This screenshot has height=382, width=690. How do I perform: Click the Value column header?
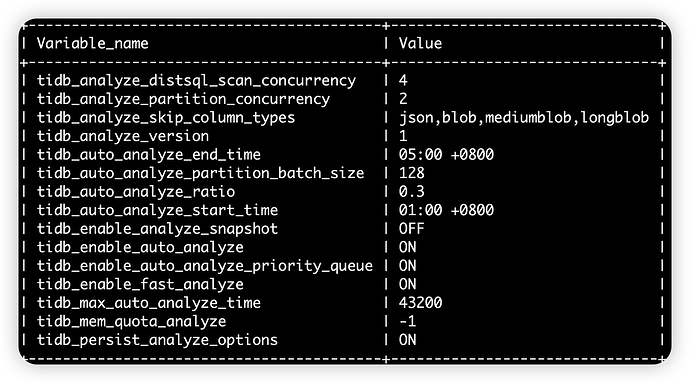(420, 43)
